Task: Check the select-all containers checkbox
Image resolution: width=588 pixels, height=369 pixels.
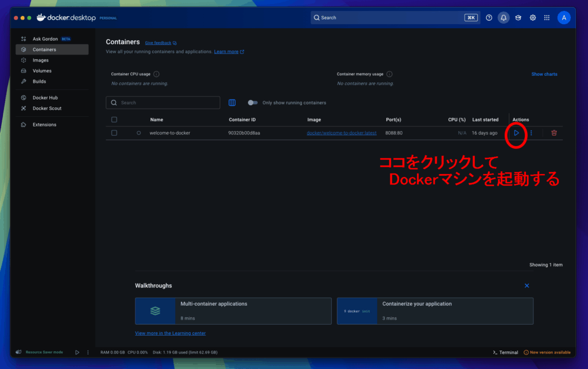Action: 114,120
